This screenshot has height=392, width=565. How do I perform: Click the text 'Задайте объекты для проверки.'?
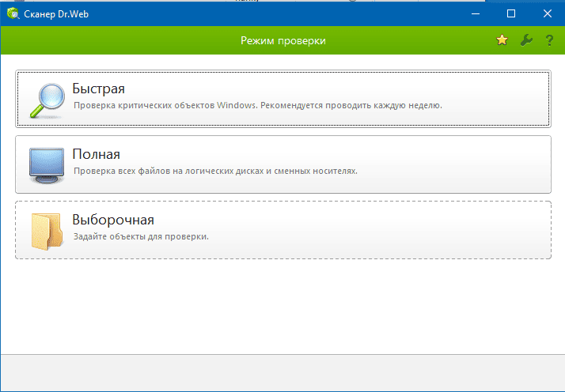point(141,236)
